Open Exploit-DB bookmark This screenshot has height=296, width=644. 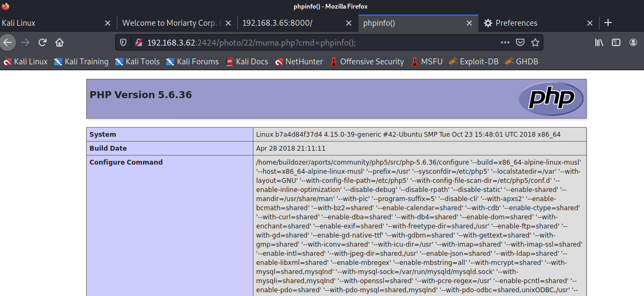coord(474,62)
